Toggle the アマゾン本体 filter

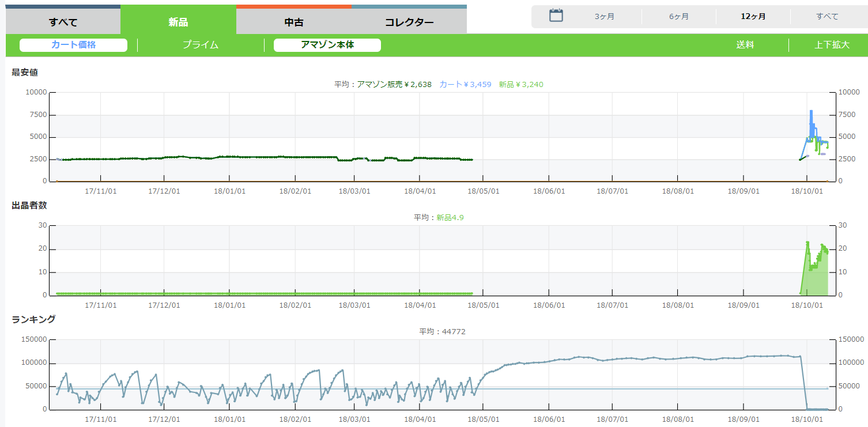[x=327, y=45]
